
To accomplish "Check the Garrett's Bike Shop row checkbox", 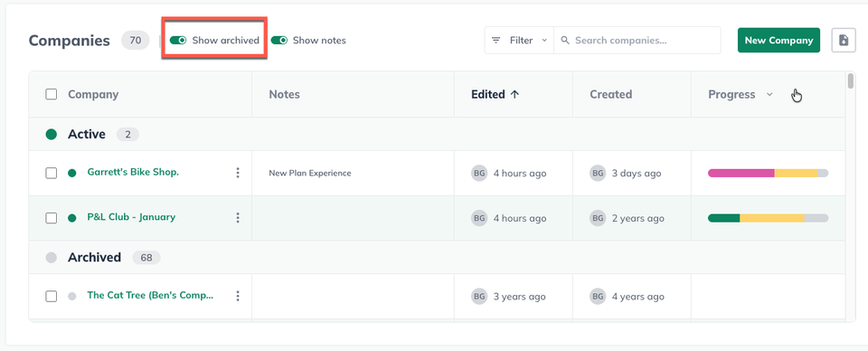I will 51,174.
